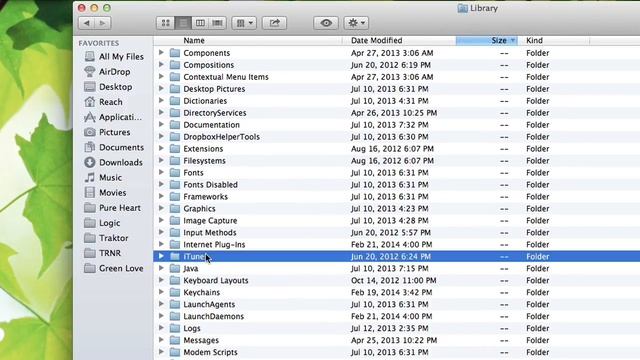The image size is (640, 360).
Task: Switch to Cover Flow view
Action: click(218, 23)
